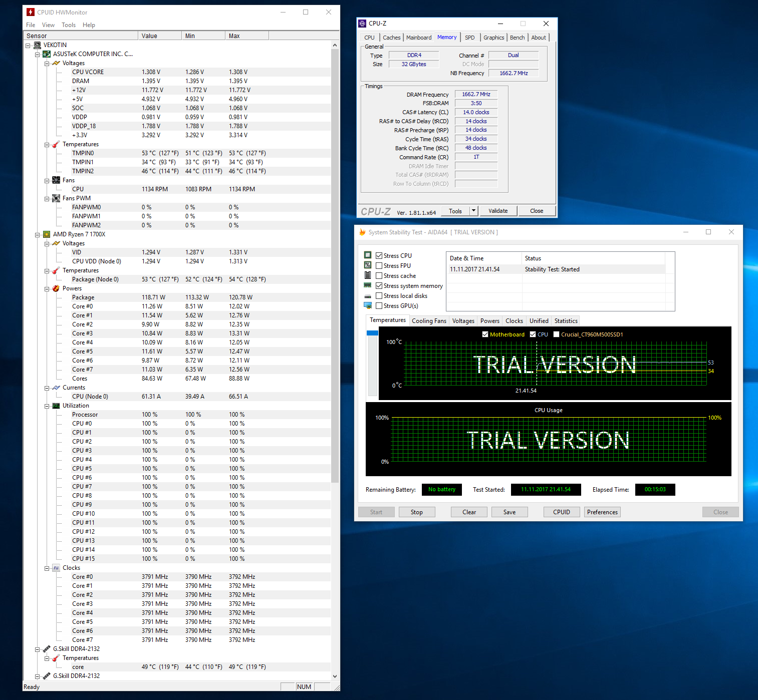Screen dimensions: 758x700
Task: Open the CPU-Z Tools dropdown arrow
Action: point(474,211)
